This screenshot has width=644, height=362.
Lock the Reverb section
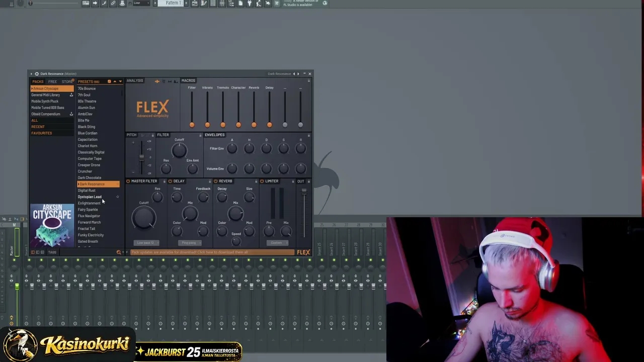pos(256,182)
